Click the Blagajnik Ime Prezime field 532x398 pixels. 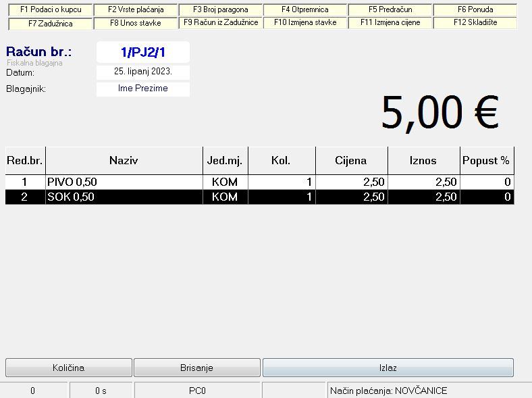[142, 89]
